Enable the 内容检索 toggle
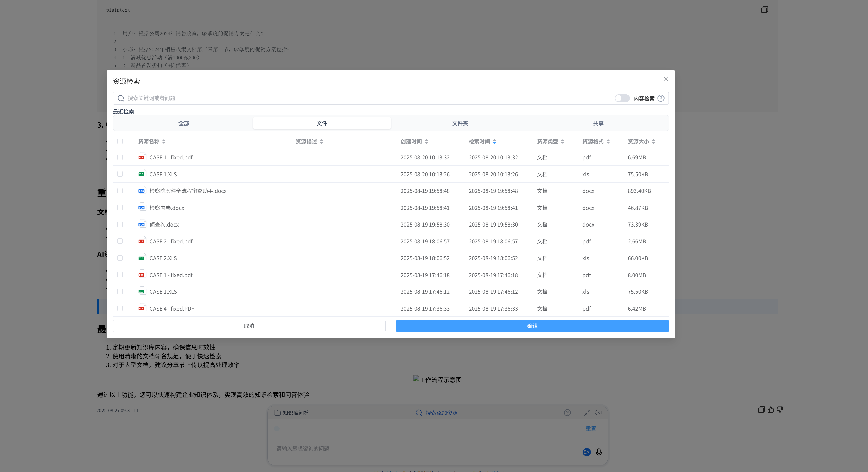Screen dimensions: 868x472 click(622, 98)
